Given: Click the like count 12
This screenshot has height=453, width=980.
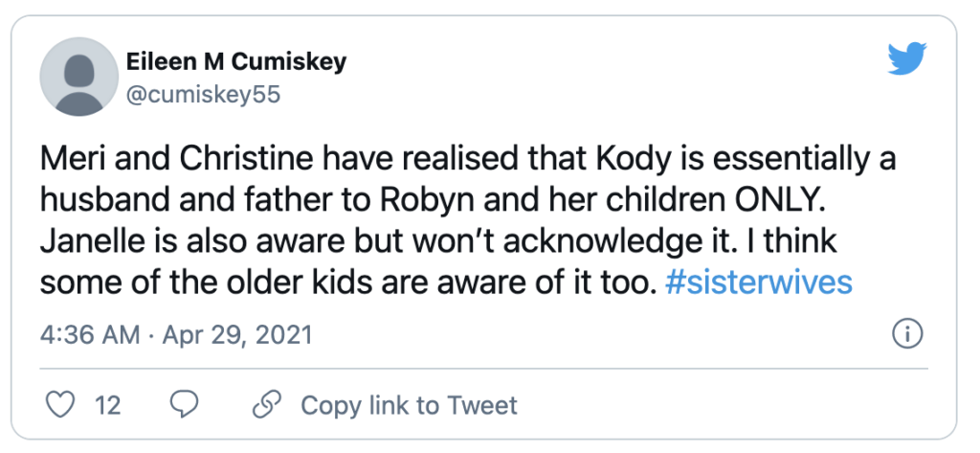Looking at the screenshot, I should point(107,405).
